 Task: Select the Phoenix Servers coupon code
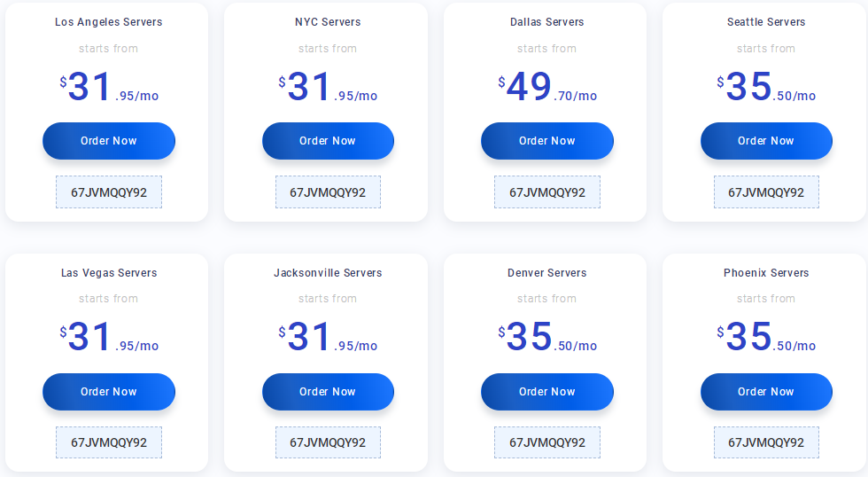[x=766, y=442]
